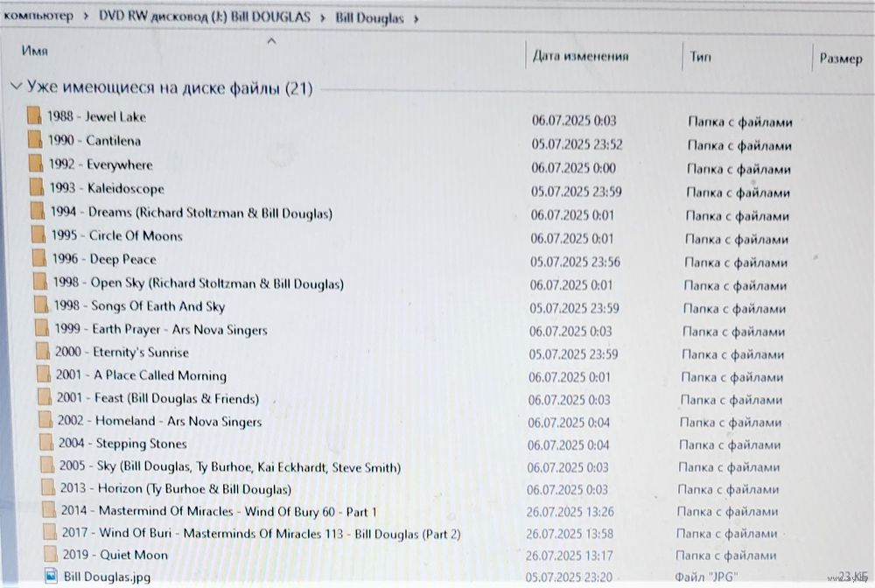Sort by the Тип column header
The image size is (875, 588).
(700, 56)
